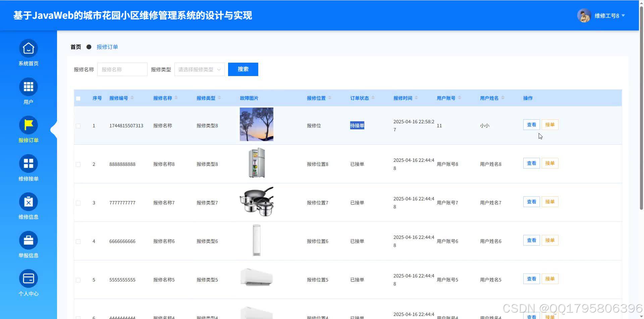Toggle the select-all checkbox in table header

(x=78, y=98)
